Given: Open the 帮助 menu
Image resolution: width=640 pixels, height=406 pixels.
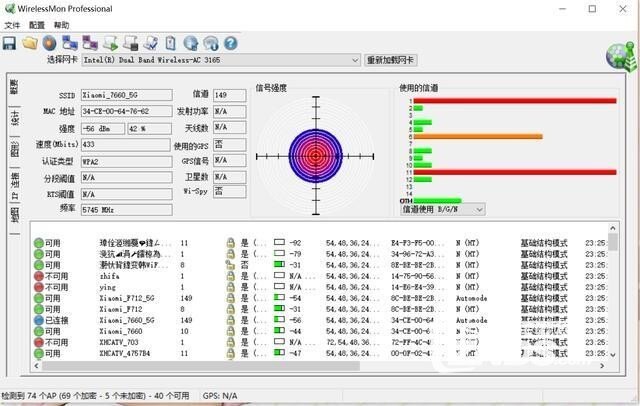Looking at the screenshot, I should point(62,24).
